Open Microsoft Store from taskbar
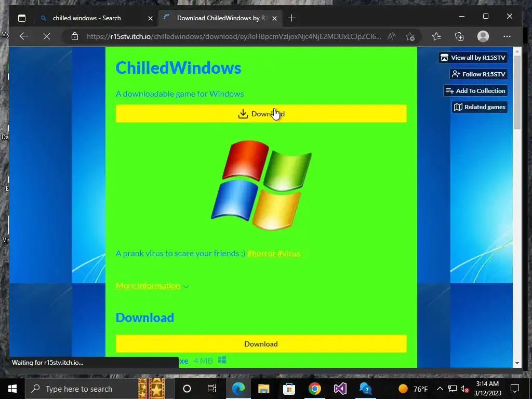 [x=289, y=389]
